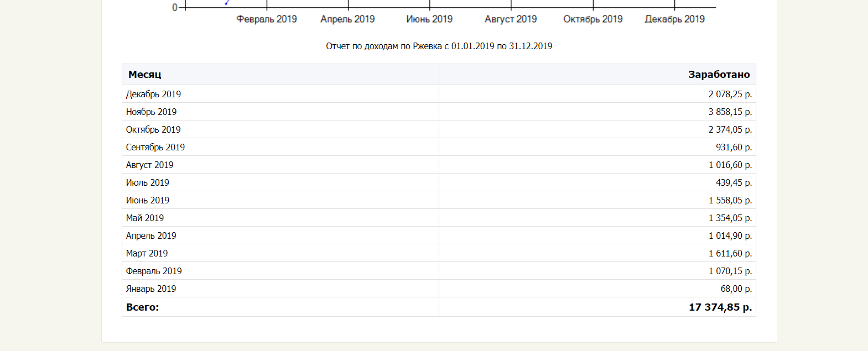
Task: Click the Сентябрь 2019 month cell
Action: (x=155, y=148)
